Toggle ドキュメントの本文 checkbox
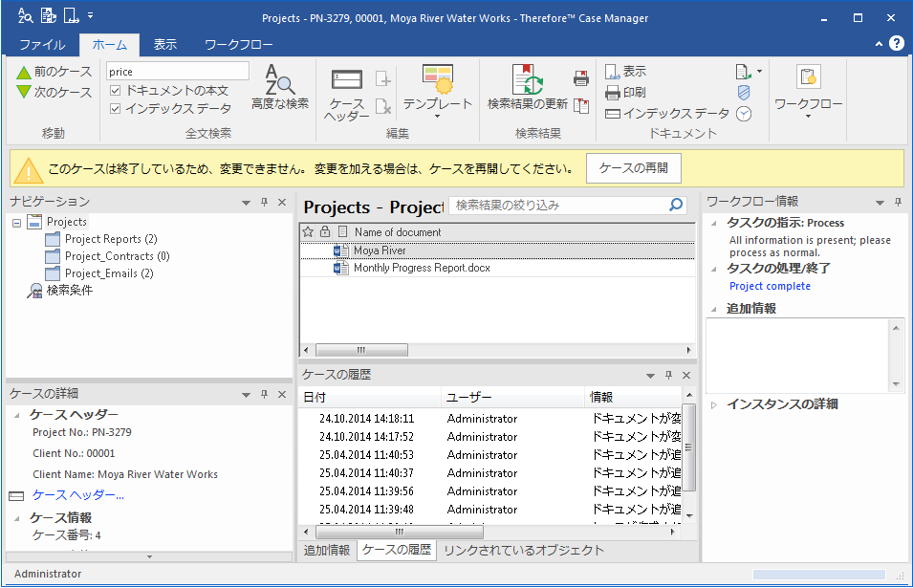The width and height of the screenshot is (913, 588). (x=116, y=90)
